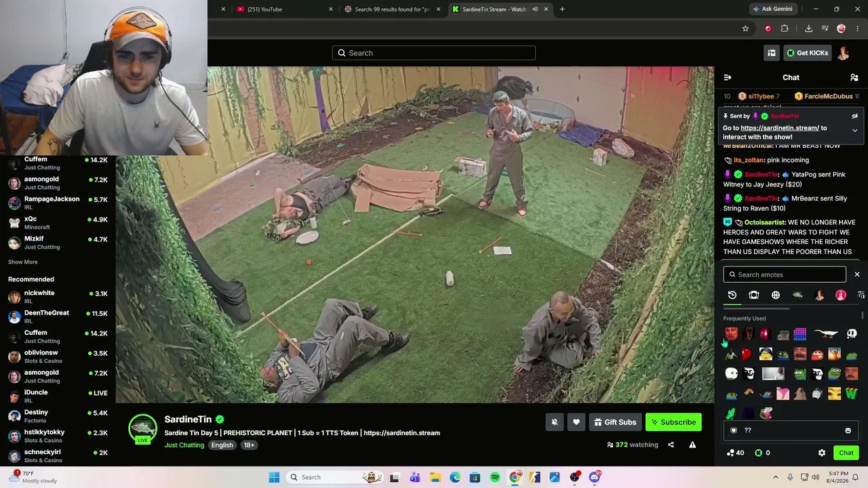Open the chat users list icon
This screenshot has height=488, width=868.
click(854, 77)
